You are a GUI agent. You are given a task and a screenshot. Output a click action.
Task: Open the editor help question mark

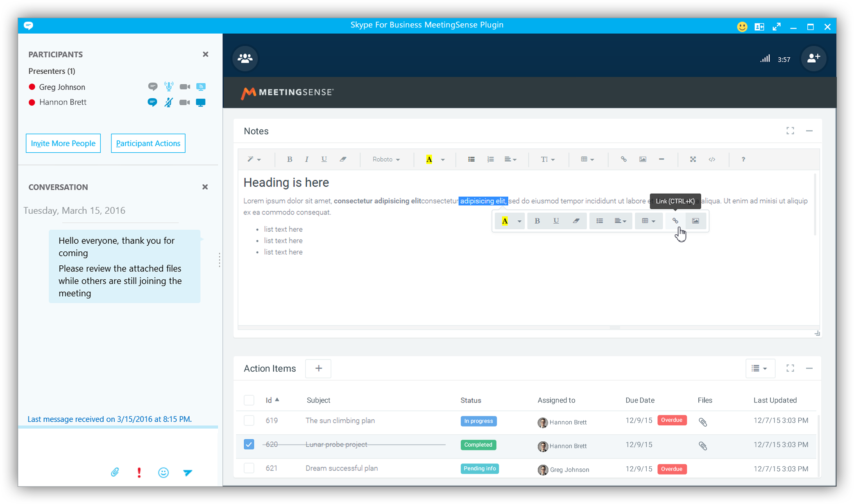743,159
